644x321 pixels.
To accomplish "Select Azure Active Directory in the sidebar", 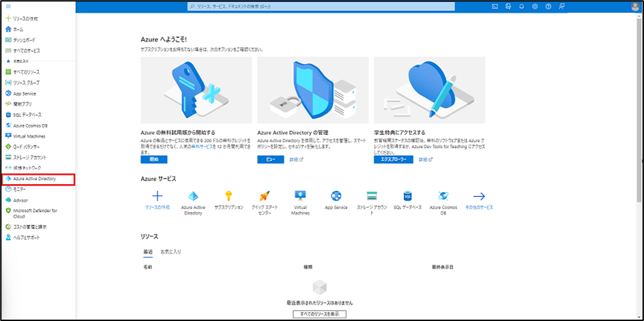I will [38, 179].
